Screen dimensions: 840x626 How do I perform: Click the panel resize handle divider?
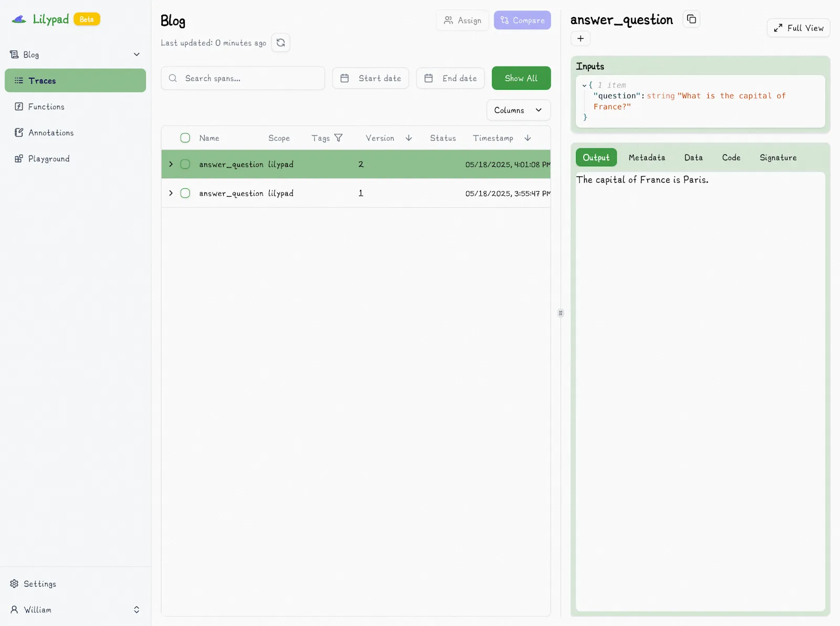tap(561, 313)
